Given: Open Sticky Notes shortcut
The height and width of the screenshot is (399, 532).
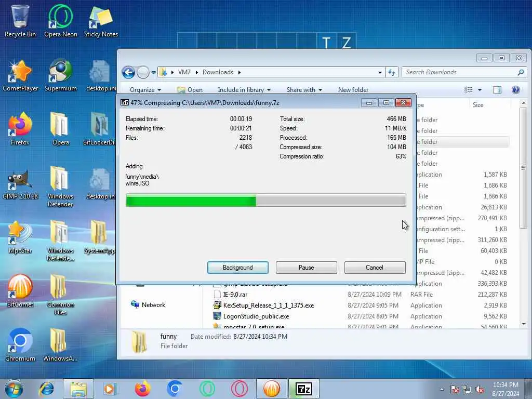Looking at the screenshot, I should tap(101, 21).
